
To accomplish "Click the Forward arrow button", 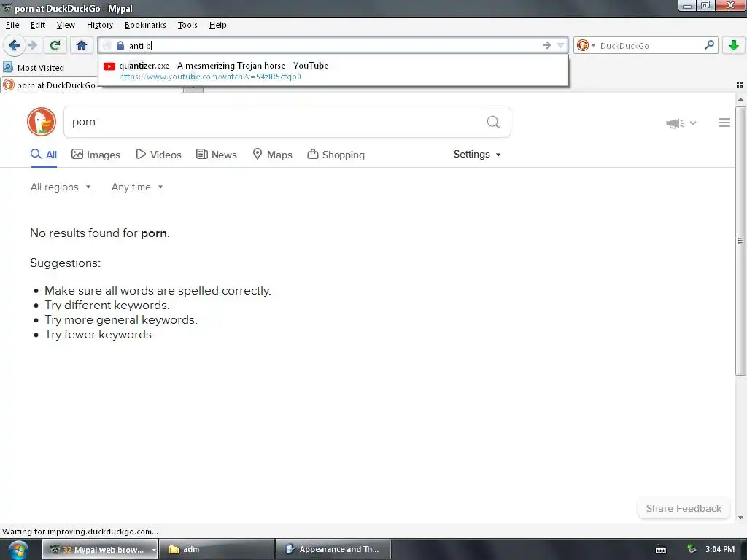I will 32,45.
